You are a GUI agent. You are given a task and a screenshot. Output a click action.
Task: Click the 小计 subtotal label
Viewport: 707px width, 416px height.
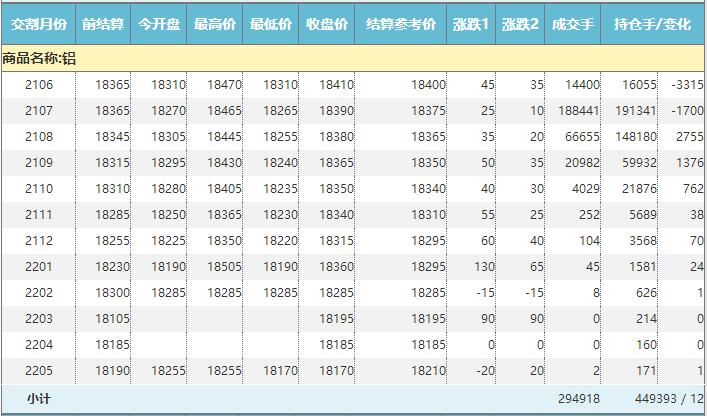click(40, 398)
